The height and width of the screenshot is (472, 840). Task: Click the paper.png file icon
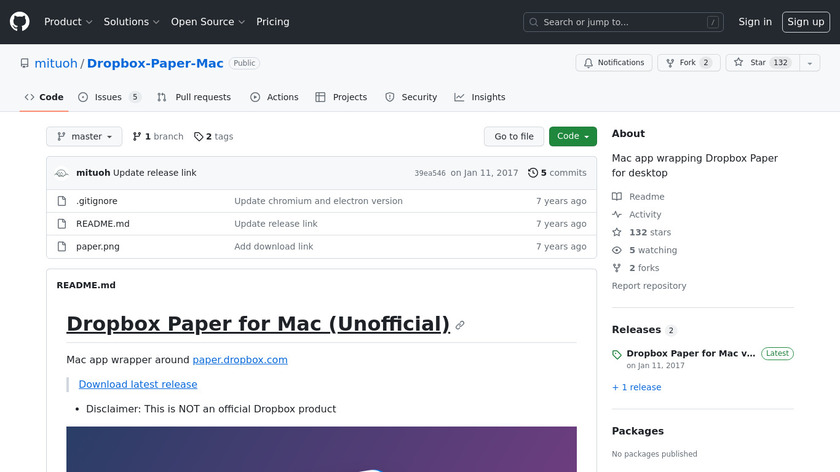(x=62, y=246)
